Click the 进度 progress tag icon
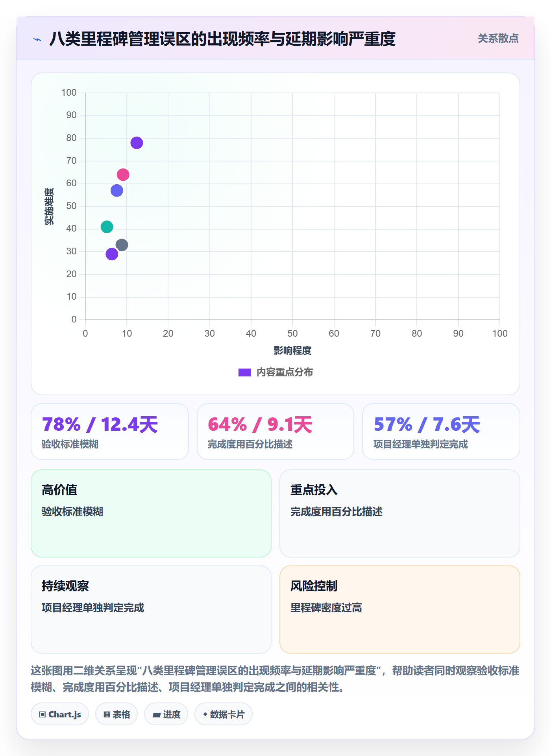551x756 pixels. pyautogui.click(x=157, y=714)
